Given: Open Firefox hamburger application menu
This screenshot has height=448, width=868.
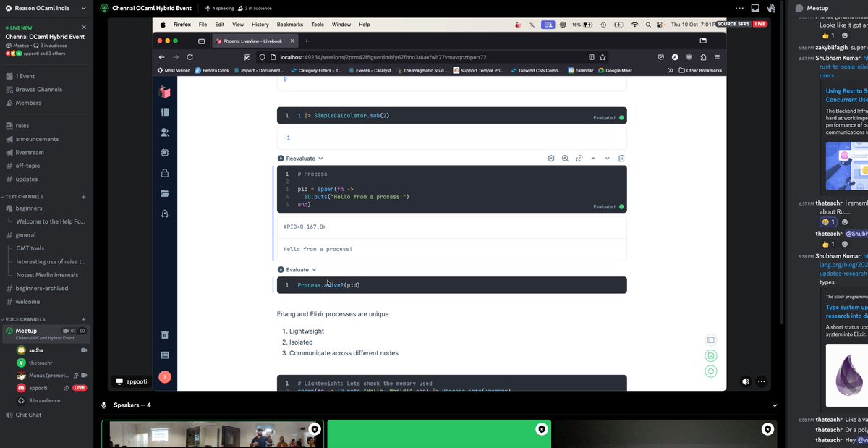Looking at the screenshot, I should click(x=717, y=56).
